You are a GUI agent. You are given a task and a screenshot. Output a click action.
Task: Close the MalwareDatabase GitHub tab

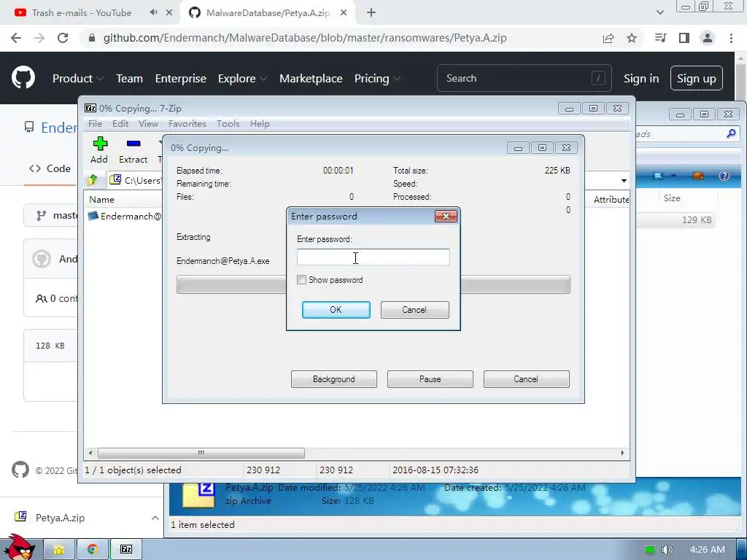(x=344, y=13)
